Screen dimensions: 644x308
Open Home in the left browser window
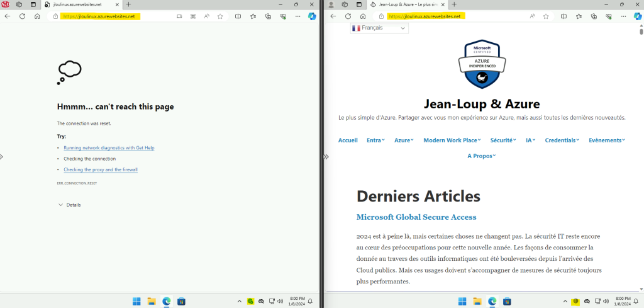tap(37, 16)
